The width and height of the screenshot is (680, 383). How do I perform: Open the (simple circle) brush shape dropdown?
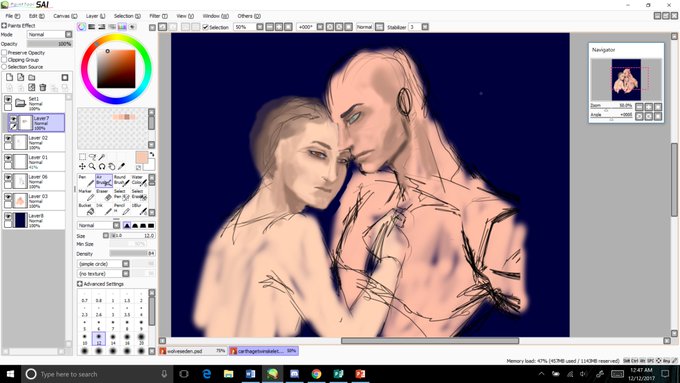(104, 264)
